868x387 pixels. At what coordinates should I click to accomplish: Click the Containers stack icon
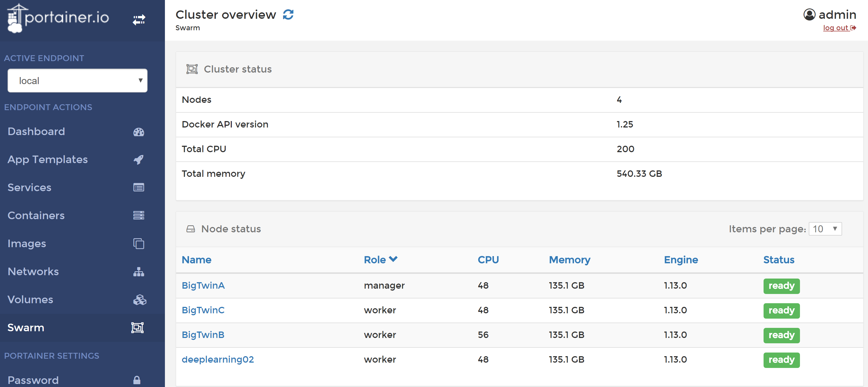[139, 215]
